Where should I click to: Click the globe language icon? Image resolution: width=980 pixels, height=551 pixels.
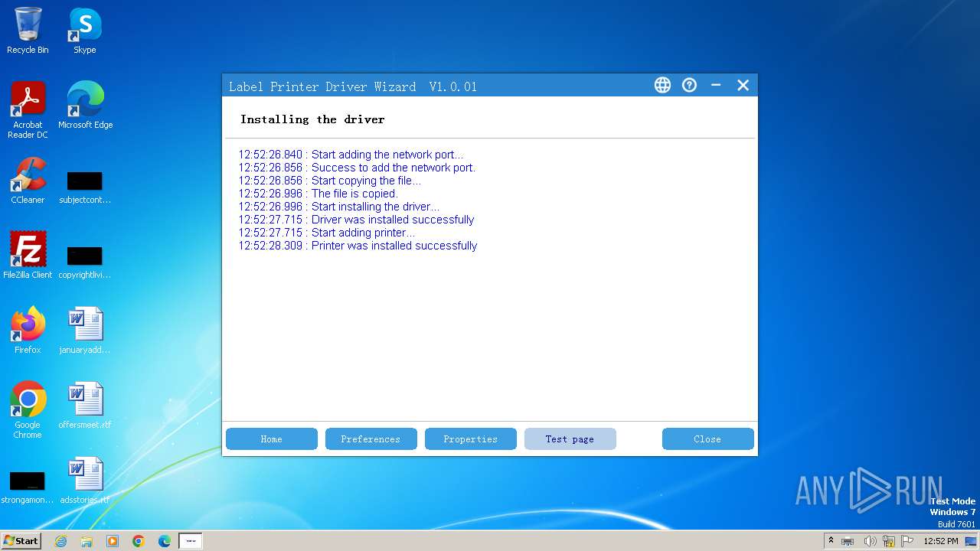pos(662,85)
